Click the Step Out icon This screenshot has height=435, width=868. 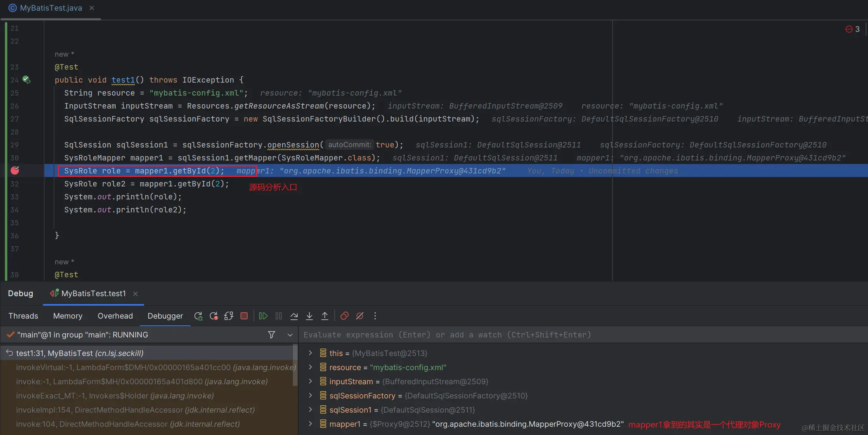point(325,316)
